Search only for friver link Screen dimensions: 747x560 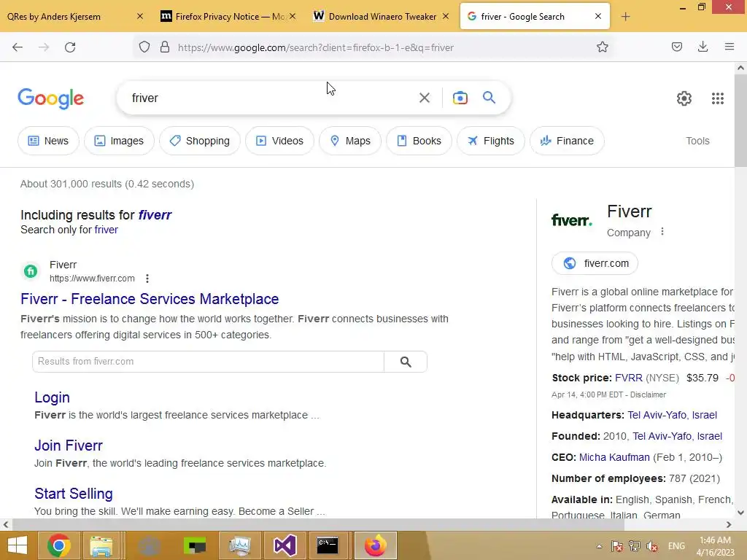tap(107, 230)
